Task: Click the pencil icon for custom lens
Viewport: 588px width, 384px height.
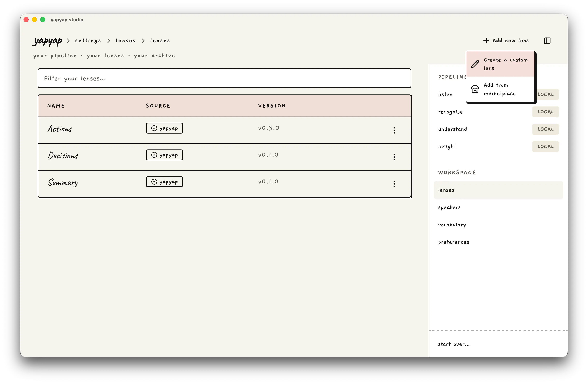Action: (x=475, y=64)
